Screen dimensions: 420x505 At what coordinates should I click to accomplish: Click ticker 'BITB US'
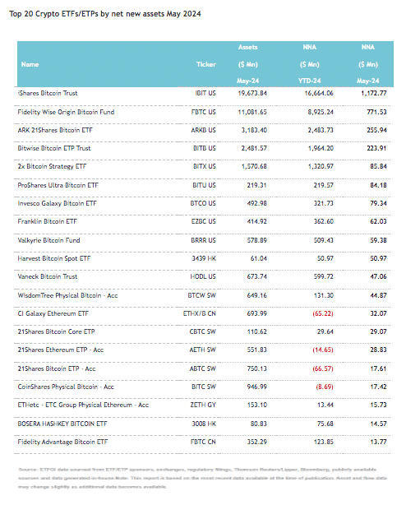205,149
